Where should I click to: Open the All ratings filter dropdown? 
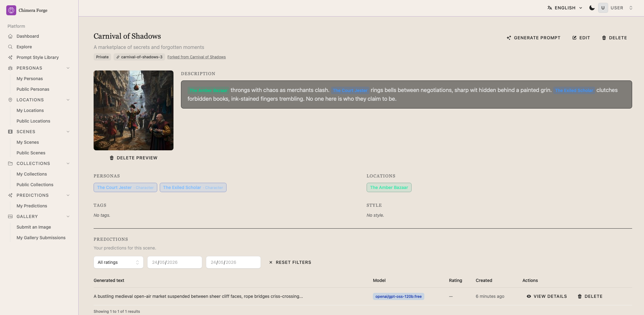119,262
